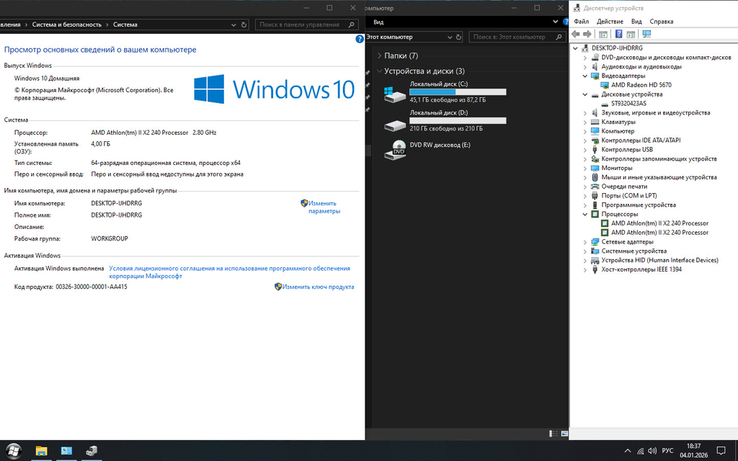Select the Хост-контроллеры IEEE 1394 row
Screen dimensions: 738x461
[x=641, y=270]
